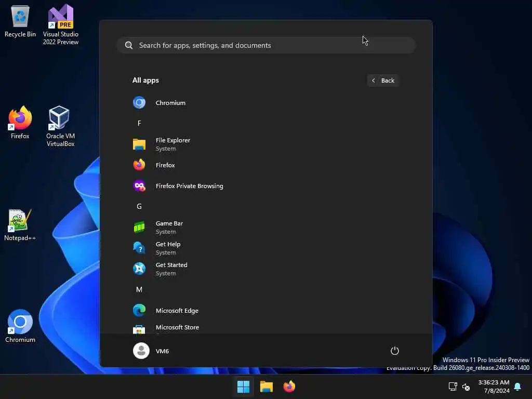532x399 pixels.
Task: Click the muted volume tray icon
Action: (466, 387)
